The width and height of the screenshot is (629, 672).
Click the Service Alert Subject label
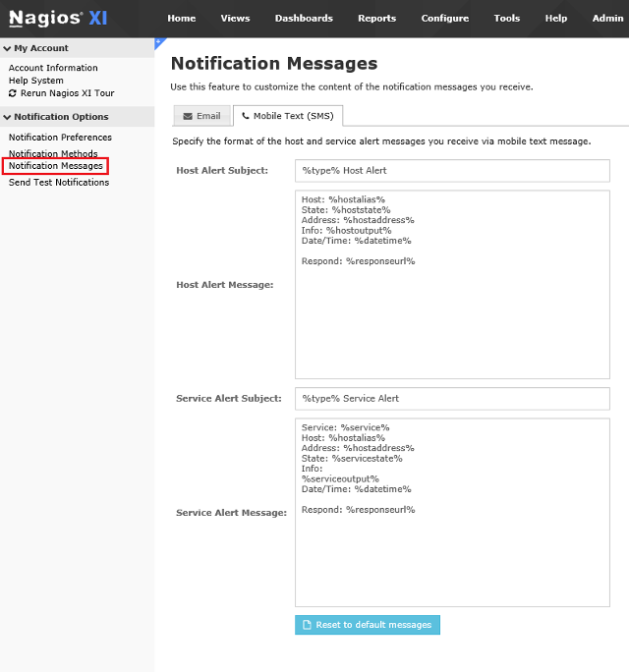[229, 399]
